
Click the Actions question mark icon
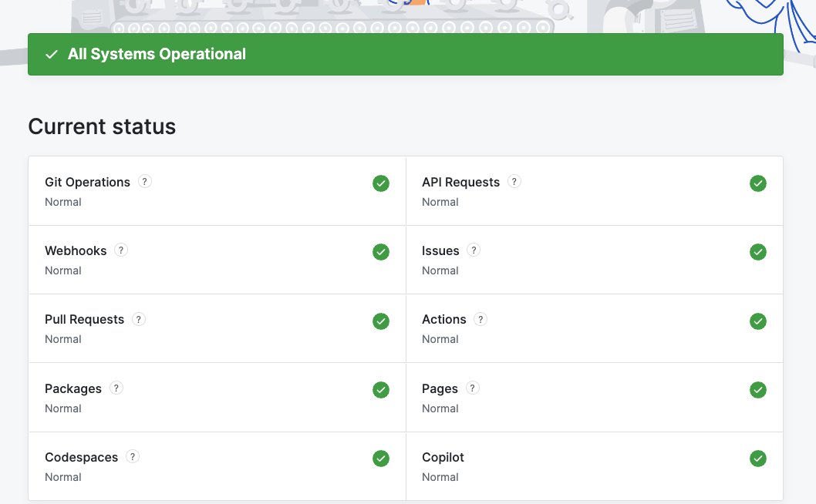point(480,319)
